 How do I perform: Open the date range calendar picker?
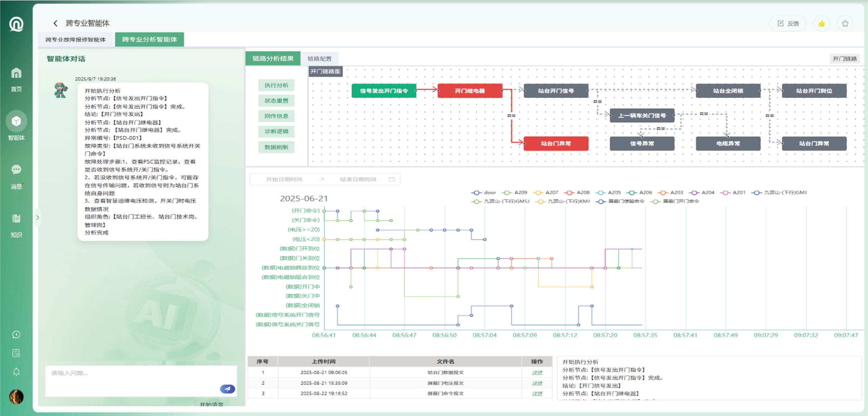pos(392,179)
